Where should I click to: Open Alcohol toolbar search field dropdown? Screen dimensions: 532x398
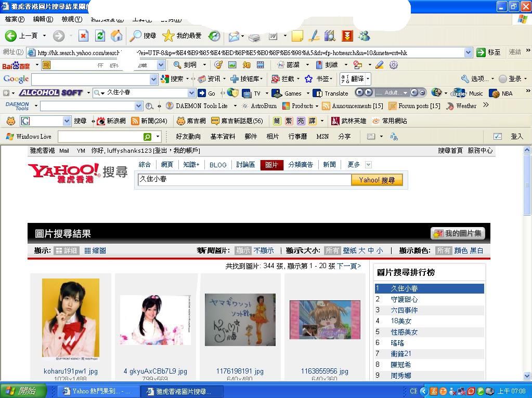(192, 93)
